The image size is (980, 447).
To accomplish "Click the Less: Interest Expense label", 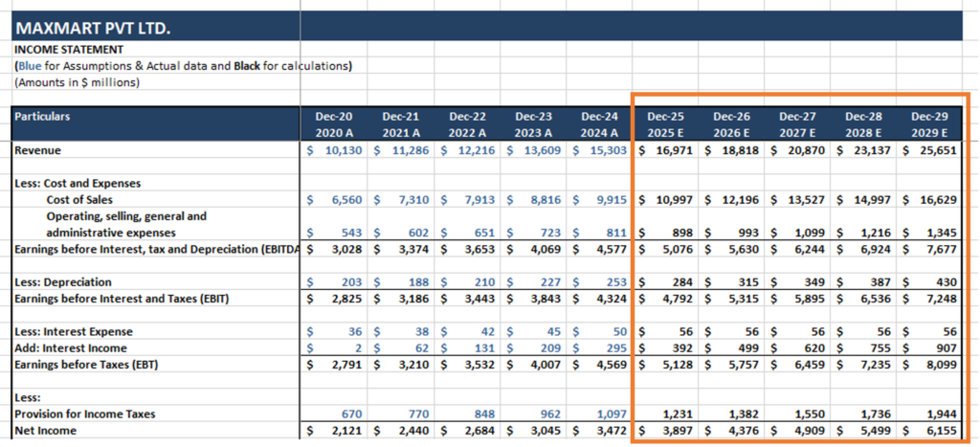I will (73, 332).
